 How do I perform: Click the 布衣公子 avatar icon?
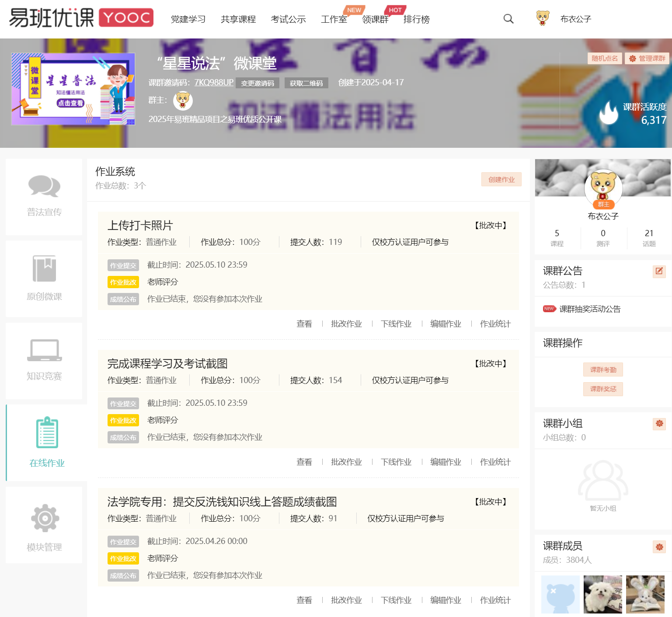(543, 18)
